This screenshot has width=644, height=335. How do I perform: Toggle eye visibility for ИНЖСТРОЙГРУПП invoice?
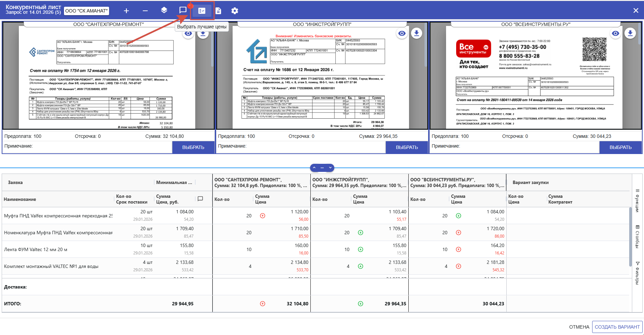pyautogui.click(x=402, y=33)
